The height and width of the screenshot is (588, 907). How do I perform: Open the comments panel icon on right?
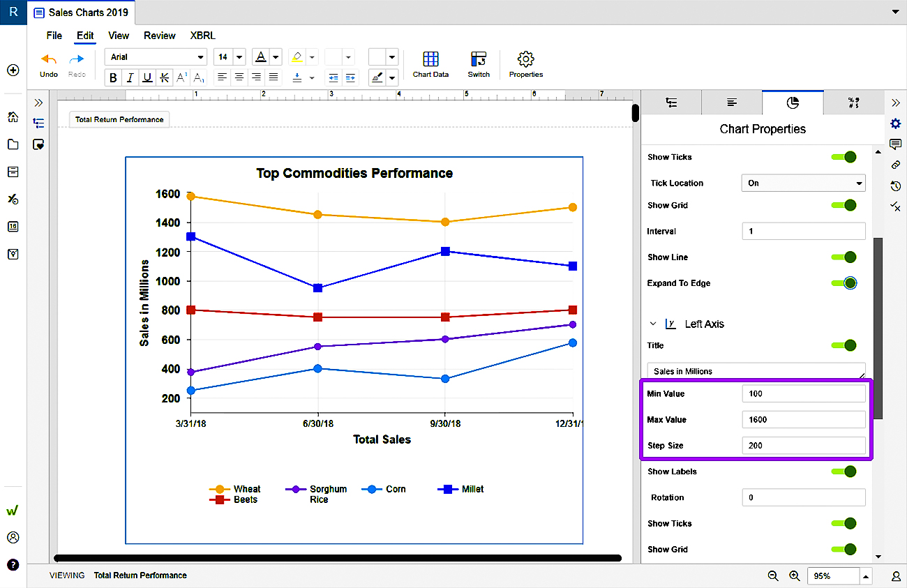point(896,144)
